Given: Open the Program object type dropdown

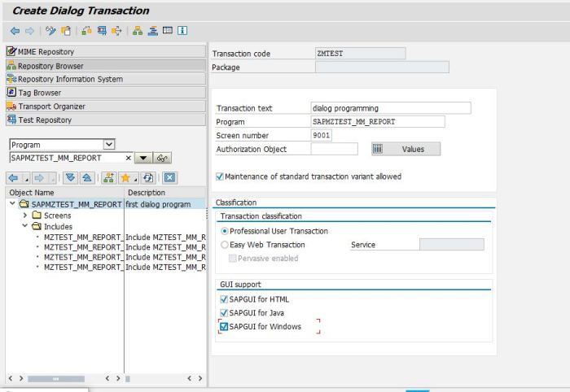Looking at the screenshot, I should [x=109, y=145].
